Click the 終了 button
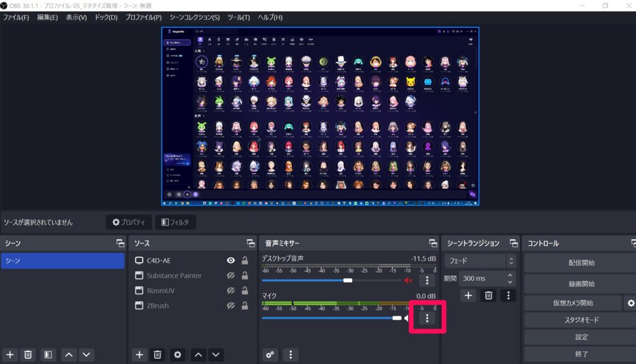This screenshot has height=364, width=636. point(581,354)
